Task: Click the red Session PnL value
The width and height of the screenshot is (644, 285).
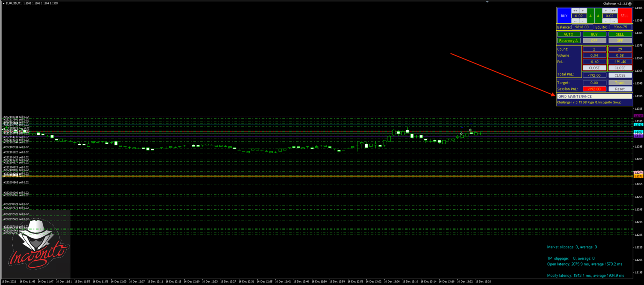Action: [594, 89]
